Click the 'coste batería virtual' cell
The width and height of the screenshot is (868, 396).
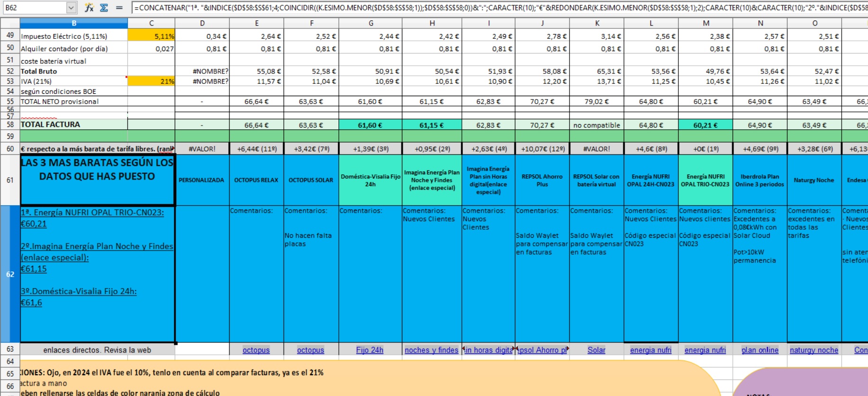point(74,61)
